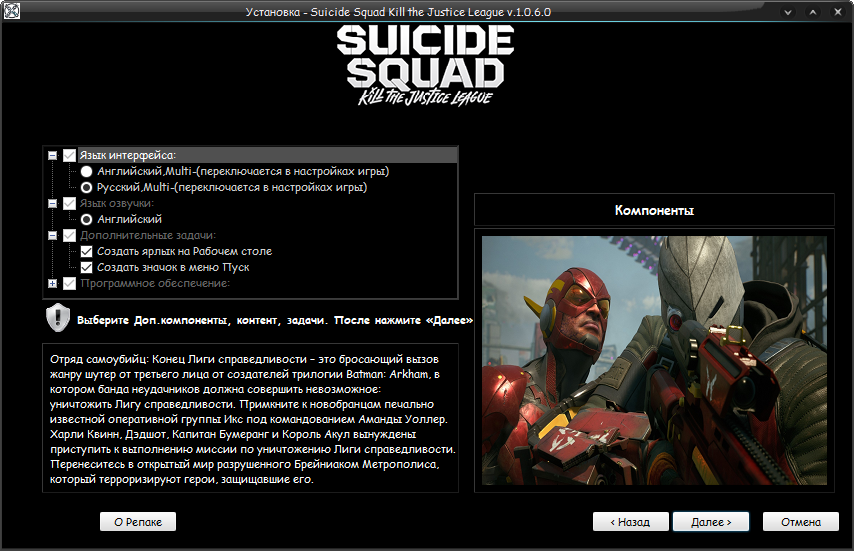Image resolution: width=854 pixels, height=551 pixels.
Task: Toggle the Дополнительные задачи checkbox
Action: (x=69, y=235)
